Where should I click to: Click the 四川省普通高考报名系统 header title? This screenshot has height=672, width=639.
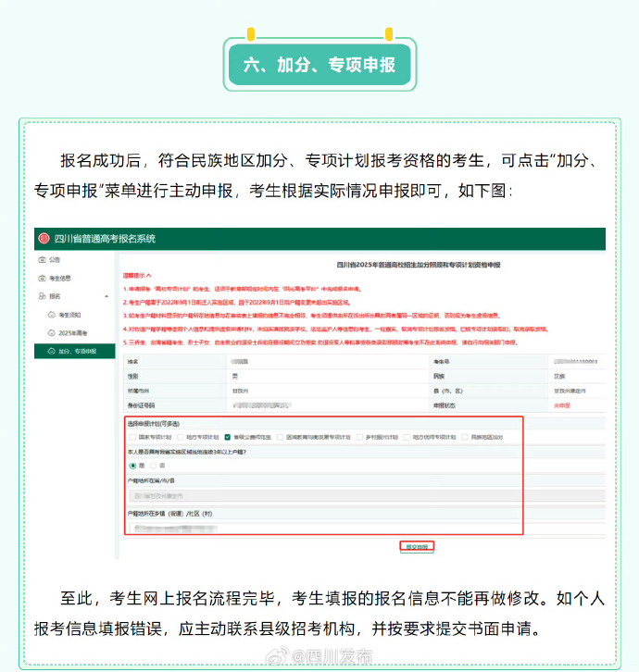click(105, 239)
